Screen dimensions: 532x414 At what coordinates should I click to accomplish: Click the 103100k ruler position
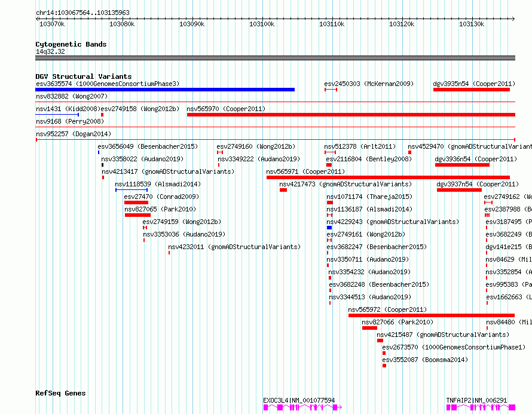click(262, 24)
